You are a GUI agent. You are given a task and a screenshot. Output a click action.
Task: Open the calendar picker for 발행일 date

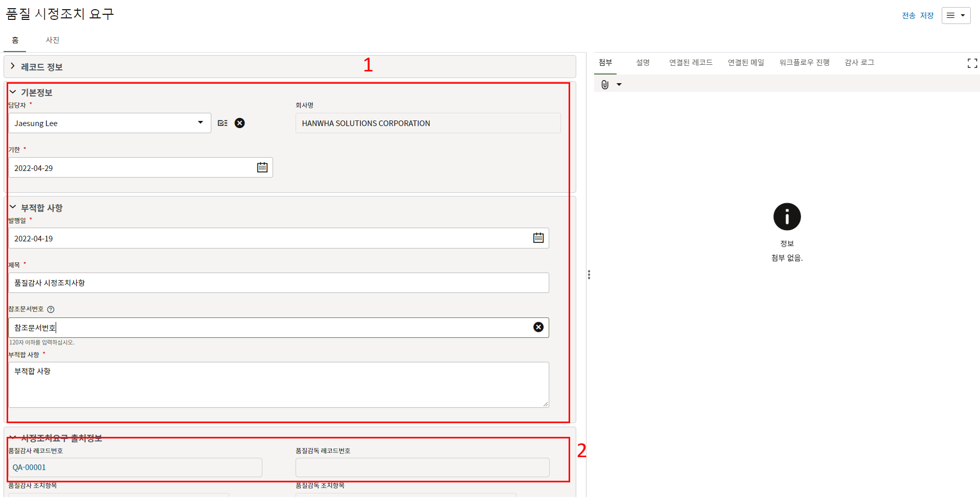pyautogui.click(x=538, y=238)
